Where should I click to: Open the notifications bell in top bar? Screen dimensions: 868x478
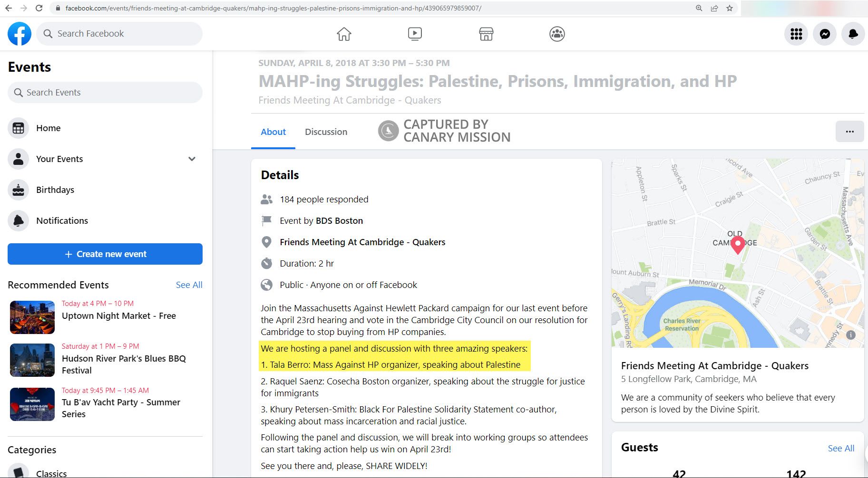(x=853, y=34)
